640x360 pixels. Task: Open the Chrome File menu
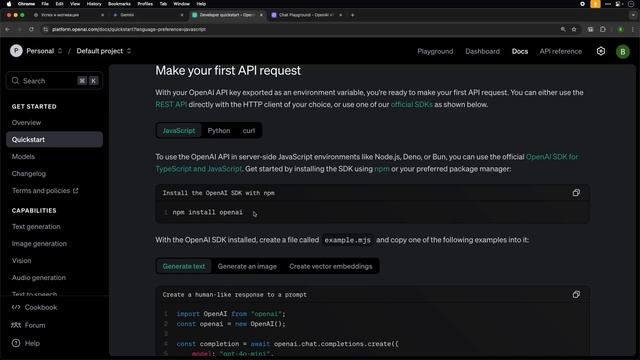45,4
